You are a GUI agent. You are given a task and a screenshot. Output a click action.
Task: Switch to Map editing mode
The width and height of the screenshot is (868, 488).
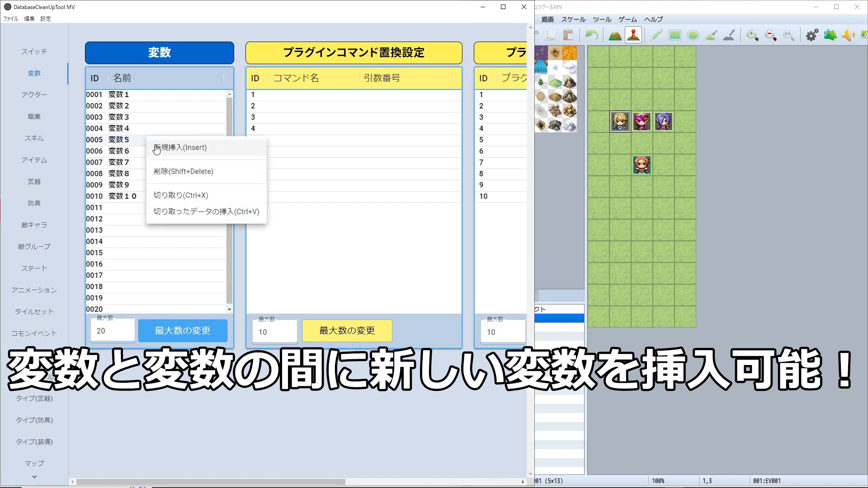click(x=615, y=35)
